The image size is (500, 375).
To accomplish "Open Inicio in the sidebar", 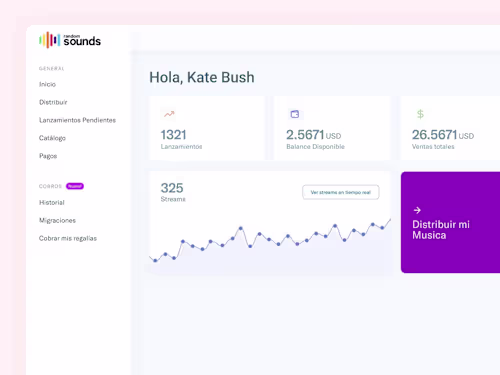I will pos(47,84).
